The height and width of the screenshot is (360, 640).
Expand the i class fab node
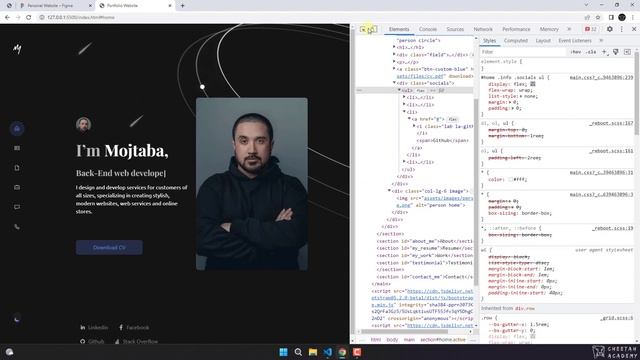[x=414, y=127]
